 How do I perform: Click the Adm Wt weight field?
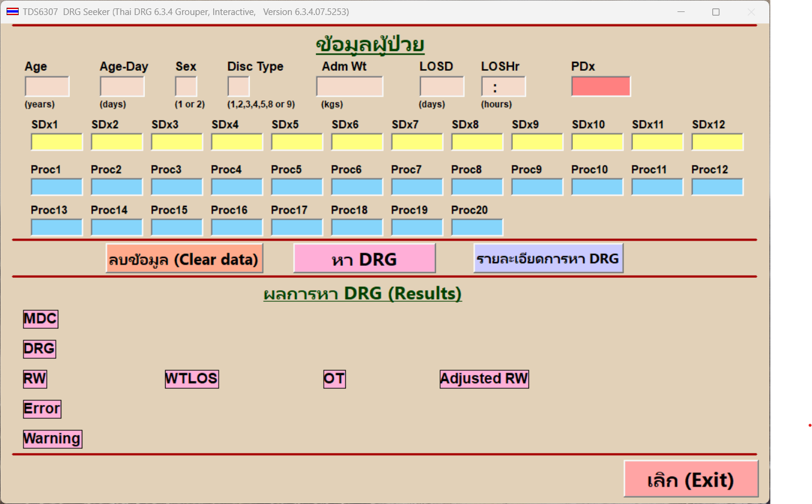pyautogui.click(x=350, y=86)
